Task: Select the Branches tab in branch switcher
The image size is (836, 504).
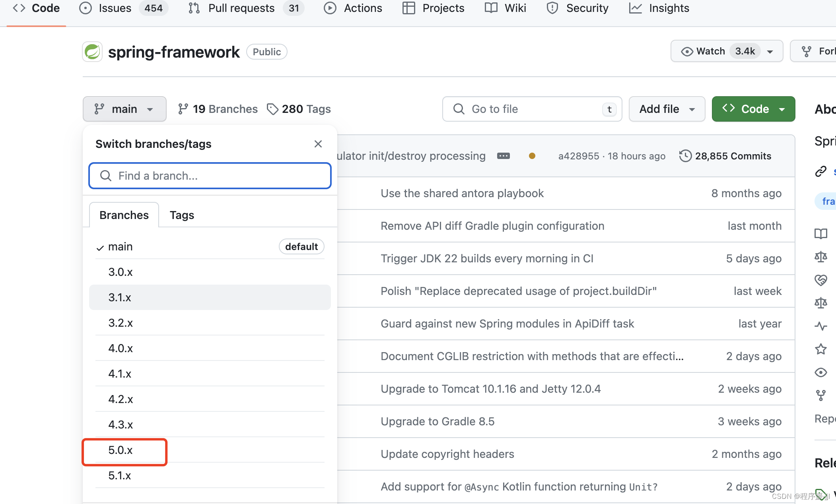Action: click(x=124, y=215)
